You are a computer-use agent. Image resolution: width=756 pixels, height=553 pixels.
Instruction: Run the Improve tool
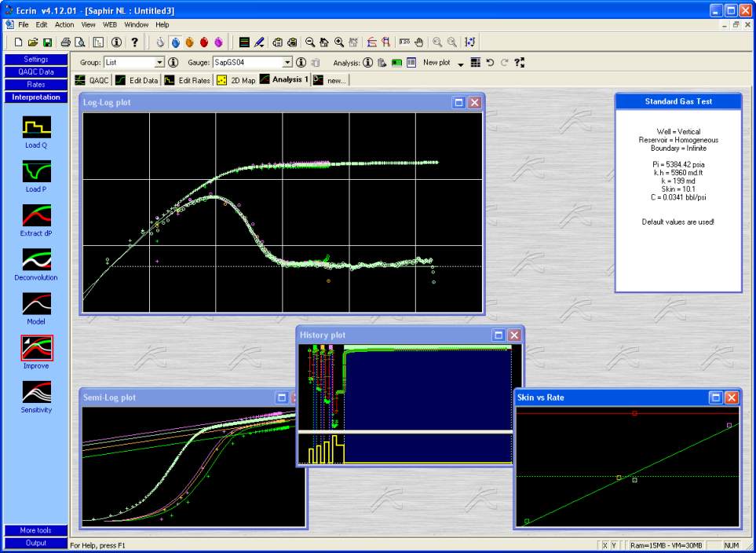tap(36, 347)
